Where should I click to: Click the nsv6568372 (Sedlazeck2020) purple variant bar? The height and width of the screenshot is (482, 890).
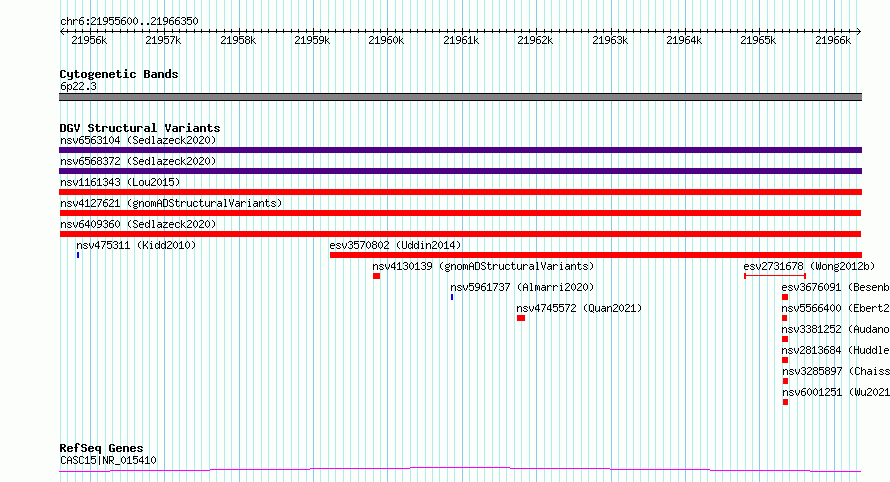[460, 171]
